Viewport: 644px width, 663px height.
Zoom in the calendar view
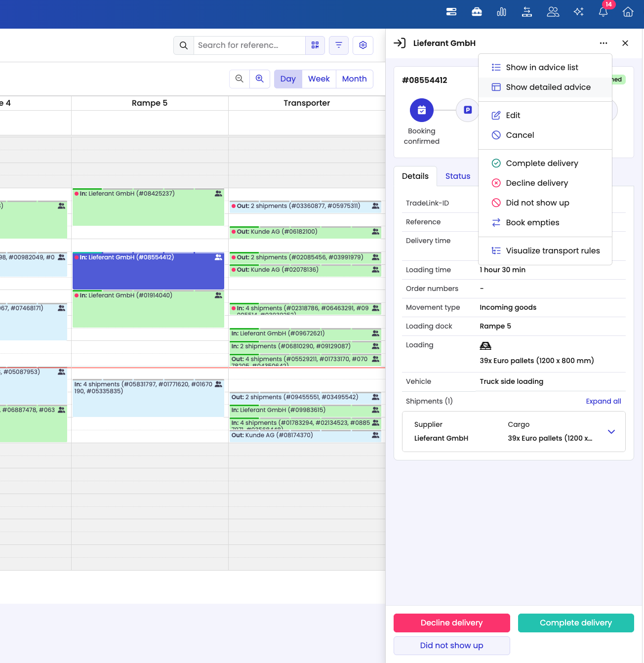coord(260,79)
